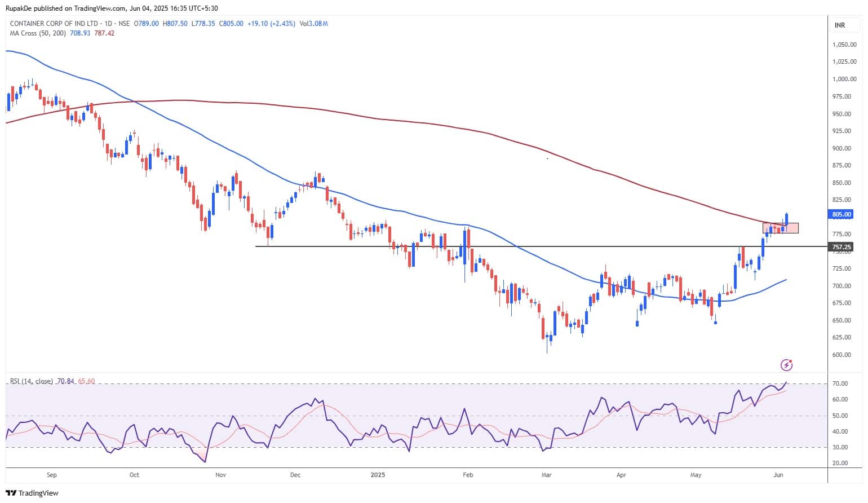The image size is (868, 503).
Task: Select the horizontal line at 757.25
Action: point(541,246)
